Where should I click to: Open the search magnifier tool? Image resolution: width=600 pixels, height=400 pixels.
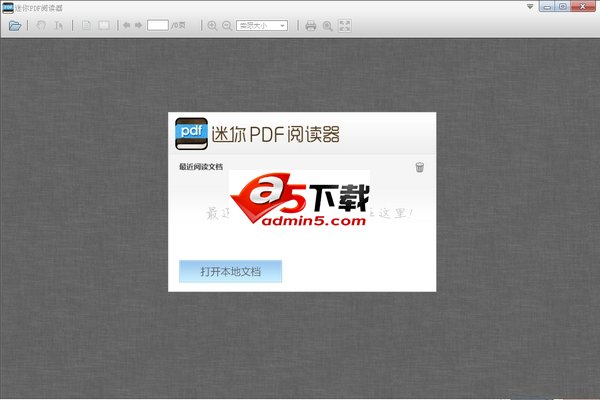[328, 26]
